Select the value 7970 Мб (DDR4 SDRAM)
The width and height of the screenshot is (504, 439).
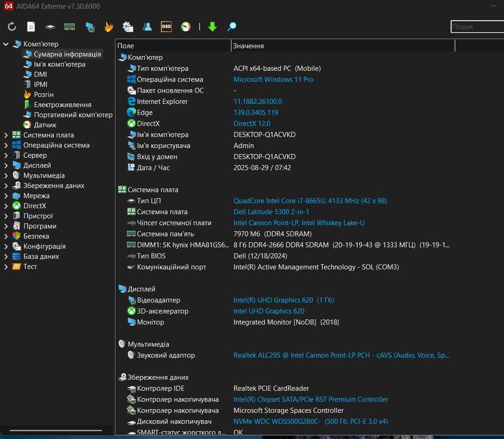pyautogui.click(x=272, y=234)
